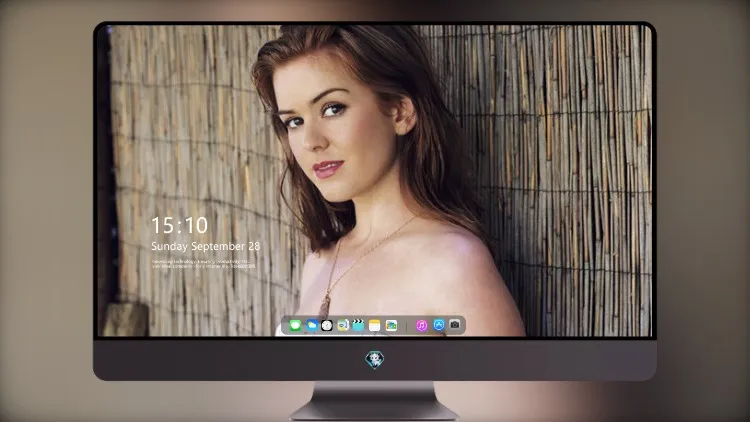Screen dimensions: 750x422
Task: Click the glowing emblem logo on monitor chin
Action: click(375, 359)
